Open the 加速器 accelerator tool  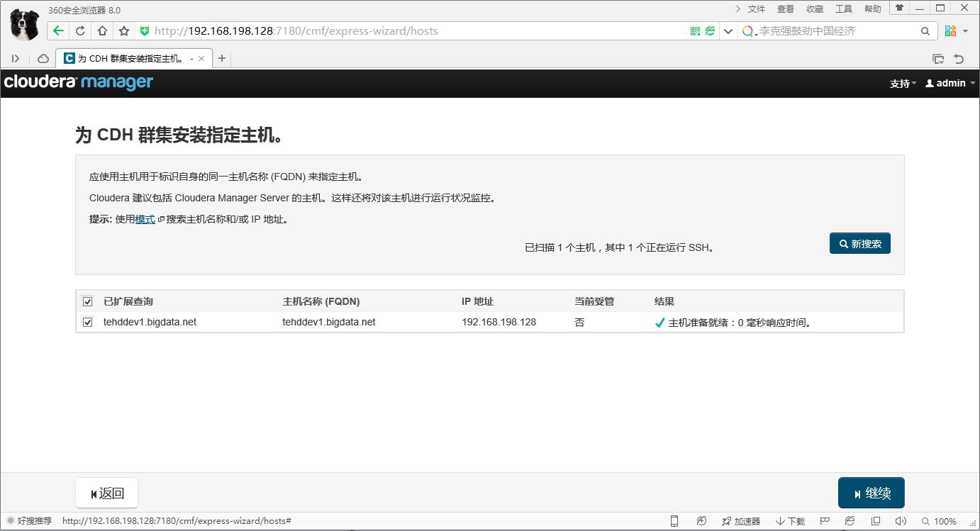[741, 521]
